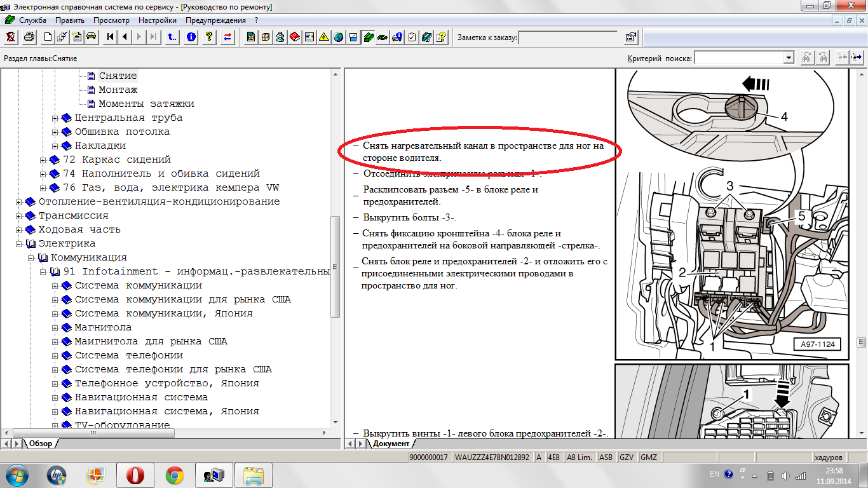
Task: Open the Критерий поиска dropdown
Action: 789,58
